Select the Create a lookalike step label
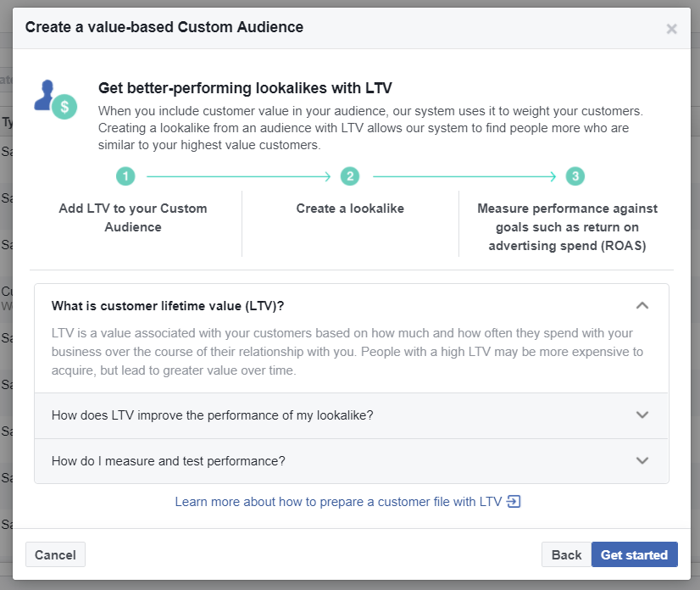Viewport: 700px width, 590px height. (x=349, y=208)
